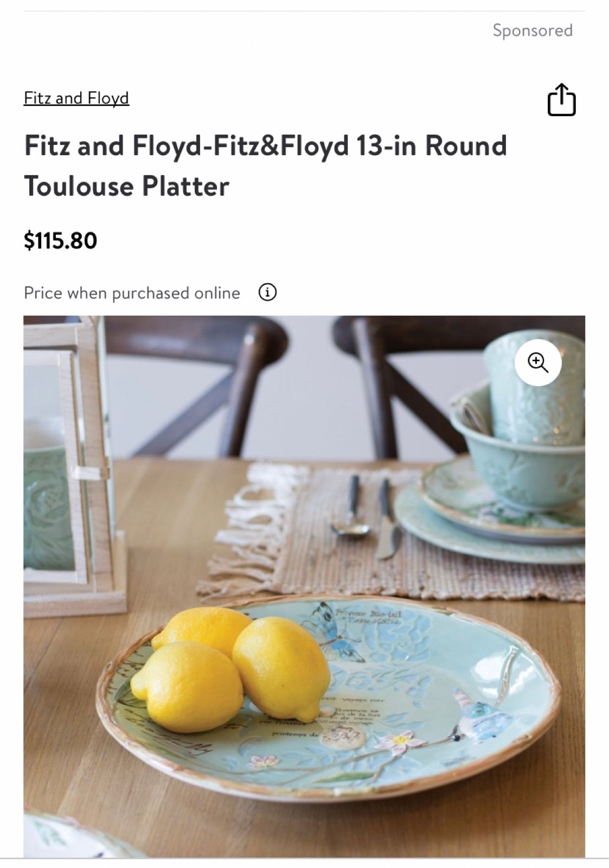Click the Price when purchased online text
The width and height of the screenshot is (609, 868).
point(132,293)
